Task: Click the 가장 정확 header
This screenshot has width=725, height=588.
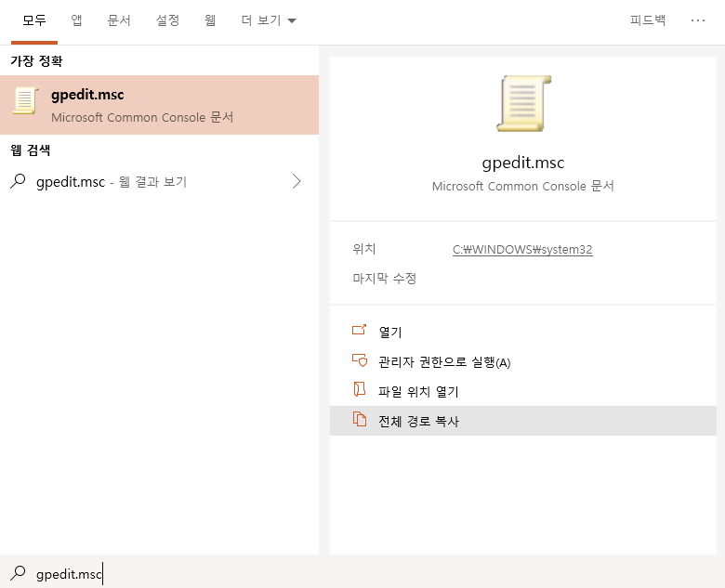Action: (36, 61)
